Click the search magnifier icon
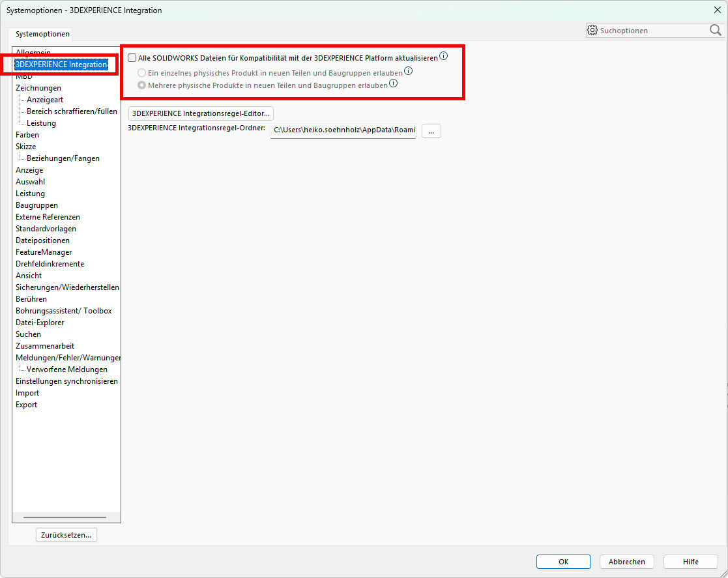The height and width of the screenshot is (578, 728). click(715, 30)
